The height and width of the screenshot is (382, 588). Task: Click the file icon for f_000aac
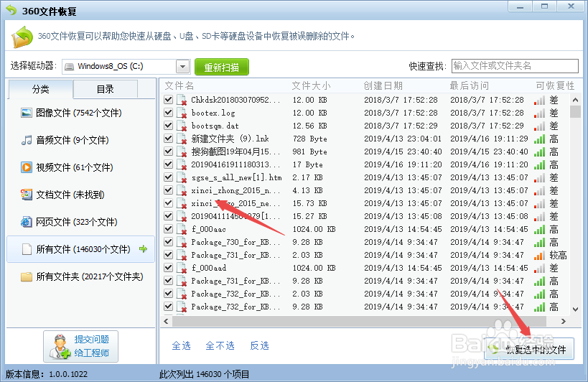pyautogui.click(x=182, y=229)
